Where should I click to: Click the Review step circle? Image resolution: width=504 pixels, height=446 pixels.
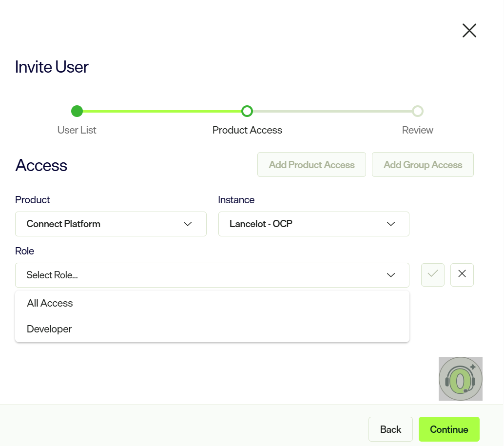click(418, 111)
